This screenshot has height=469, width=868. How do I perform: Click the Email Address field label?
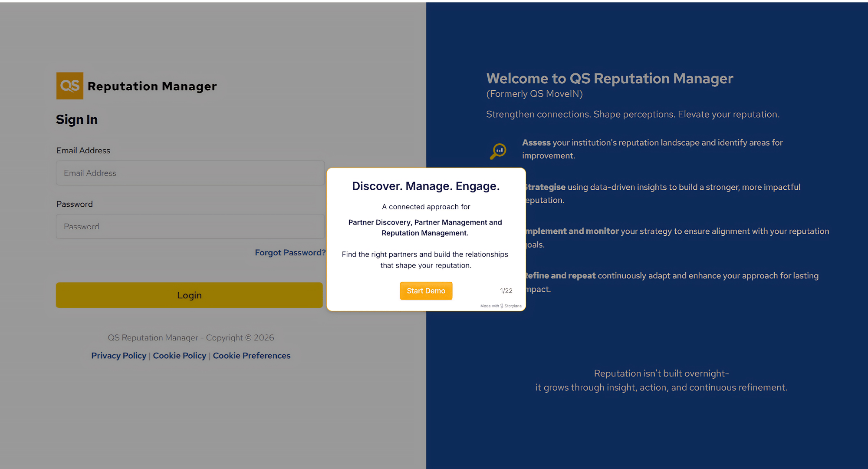pyautogui.click(x=83, y=150)
